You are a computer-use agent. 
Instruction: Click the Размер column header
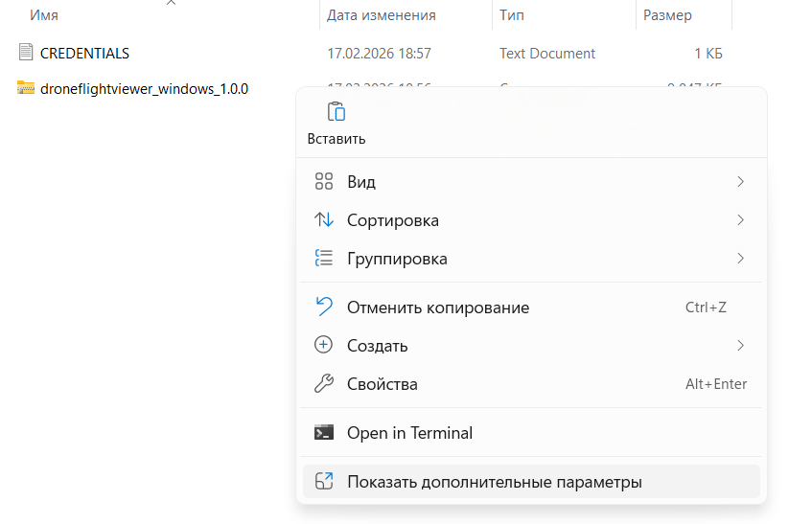point(667,15)
